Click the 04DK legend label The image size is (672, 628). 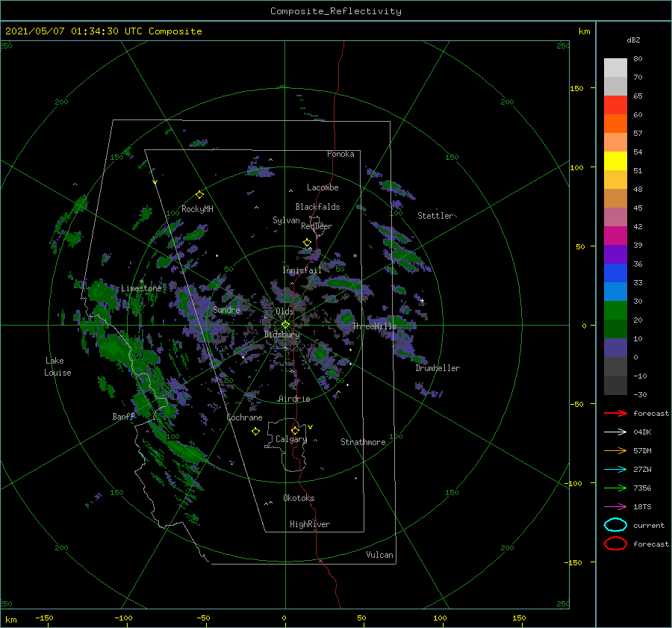[642, 432]
